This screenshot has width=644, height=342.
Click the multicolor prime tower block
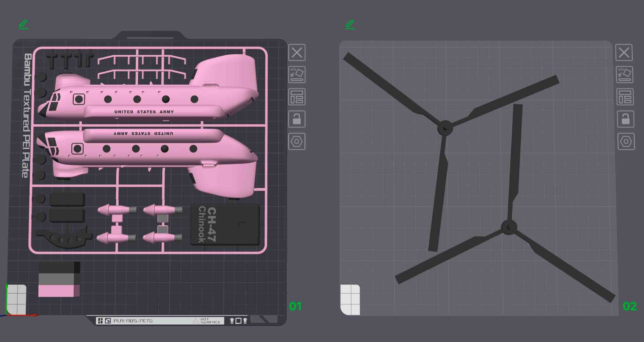tap(59, 279)
